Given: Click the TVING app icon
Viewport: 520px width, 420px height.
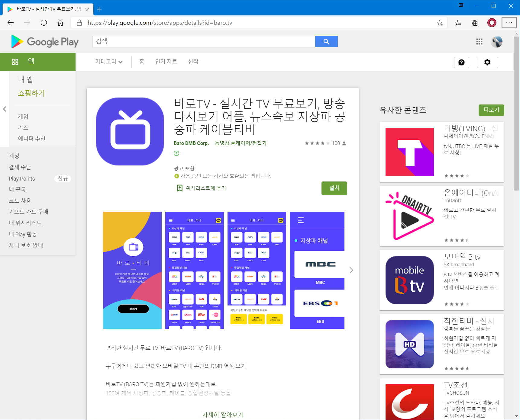Looking at the screenshot, I should 410,152.
